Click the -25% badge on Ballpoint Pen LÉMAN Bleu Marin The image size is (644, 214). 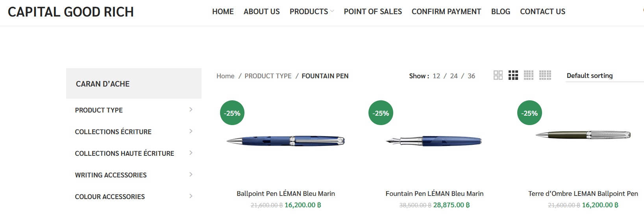pyautogui.click(x=232, y=113)
